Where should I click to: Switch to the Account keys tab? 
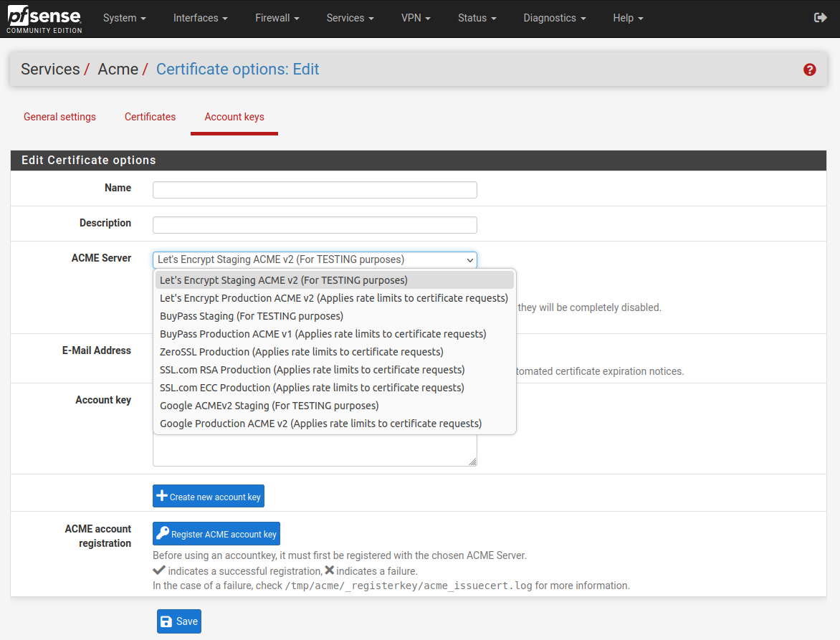pyautogui.click(x=234, y=117)
